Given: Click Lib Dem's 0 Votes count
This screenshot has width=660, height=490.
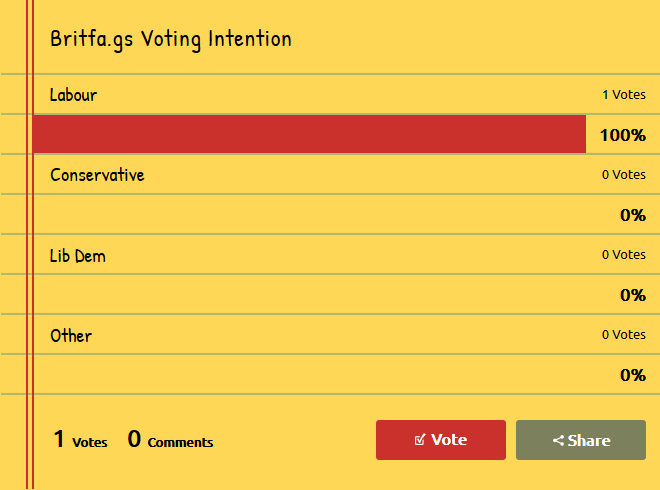Looking at the screenshot, I should 624,255.
